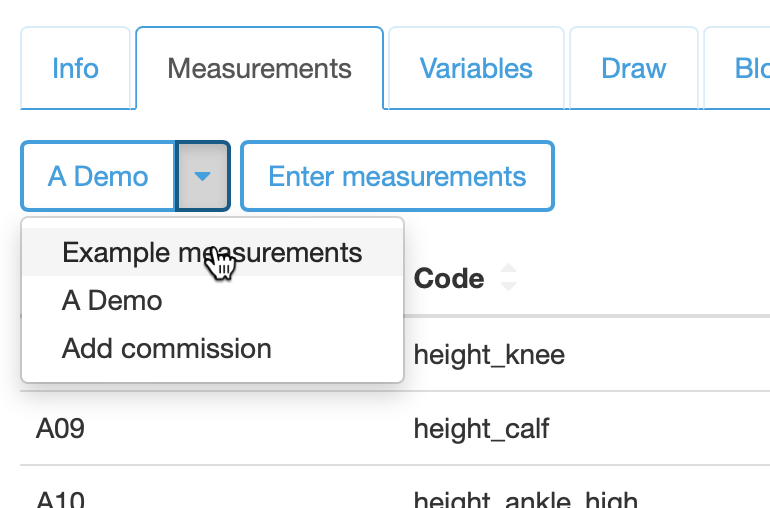Select the height_calf code cell
The image size is (770, 508).
point(481,429)
